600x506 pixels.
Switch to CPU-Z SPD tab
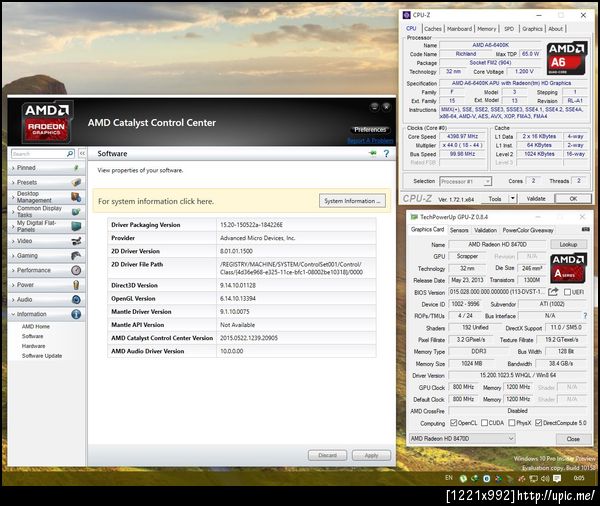pos(509,29)
